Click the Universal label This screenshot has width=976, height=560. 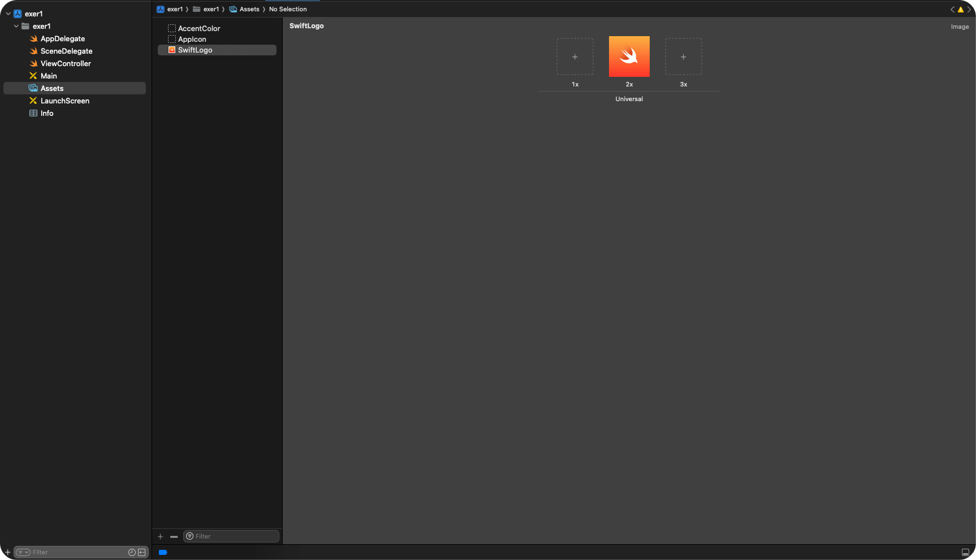[x=629, y=99]
